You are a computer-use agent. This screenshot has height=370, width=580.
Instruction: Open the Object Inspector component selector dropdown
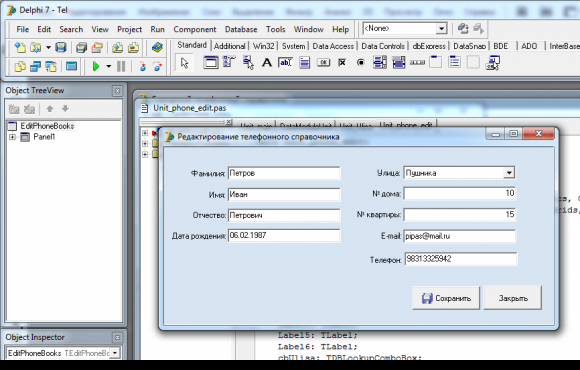[115, 353]
